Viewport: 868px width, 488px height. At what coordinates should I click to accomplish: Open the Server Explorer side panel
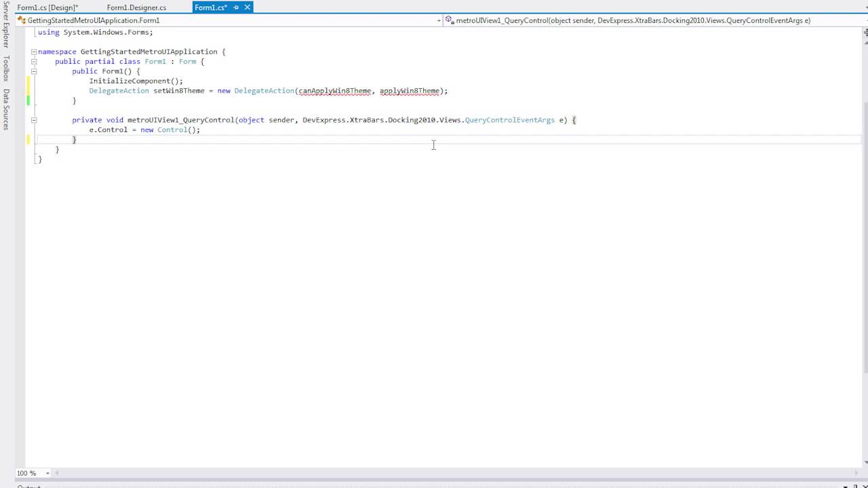pos(6,25)
